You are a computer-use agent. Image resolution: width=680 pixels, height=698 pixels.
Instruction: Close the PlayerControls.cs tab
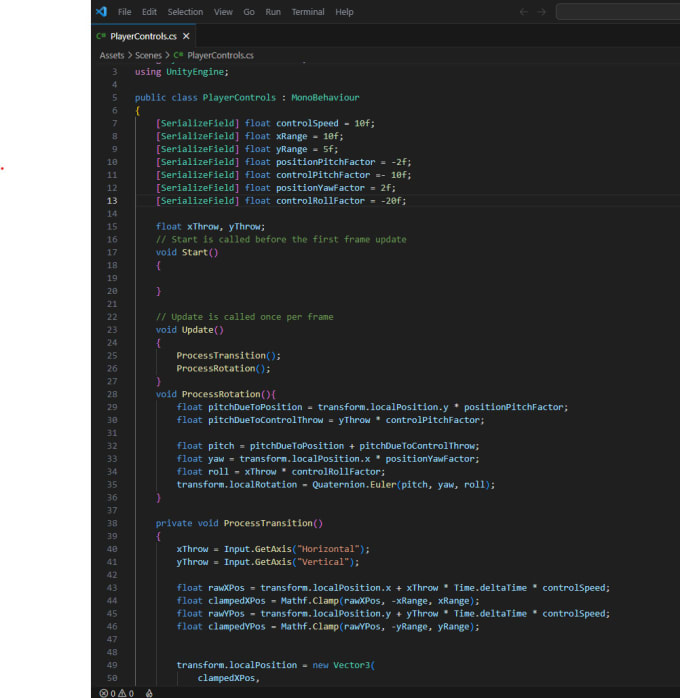186,36
